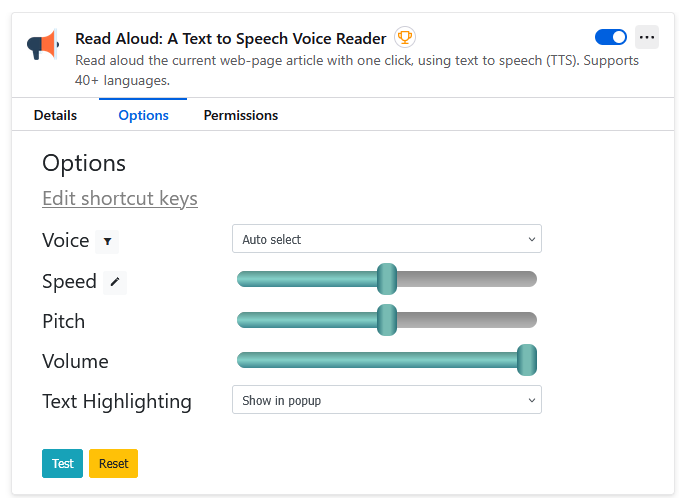Click the recommended trophy badge icon

404,38
